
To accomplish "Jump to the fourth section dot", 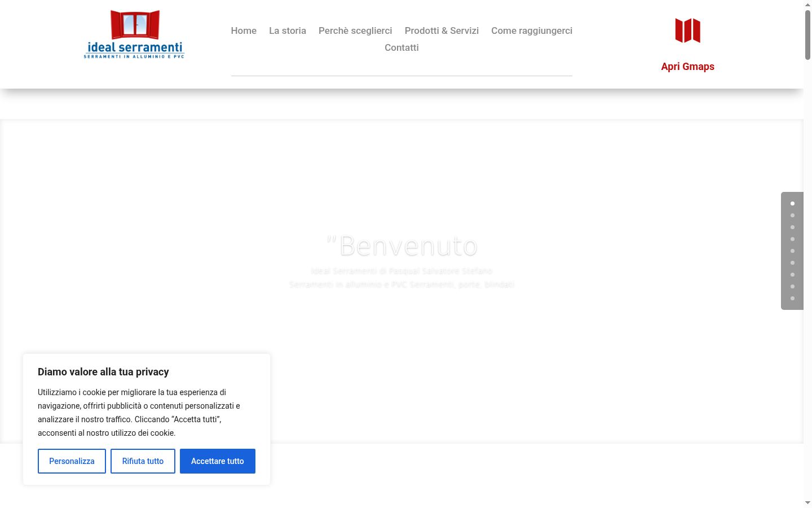I will point(792,239).
